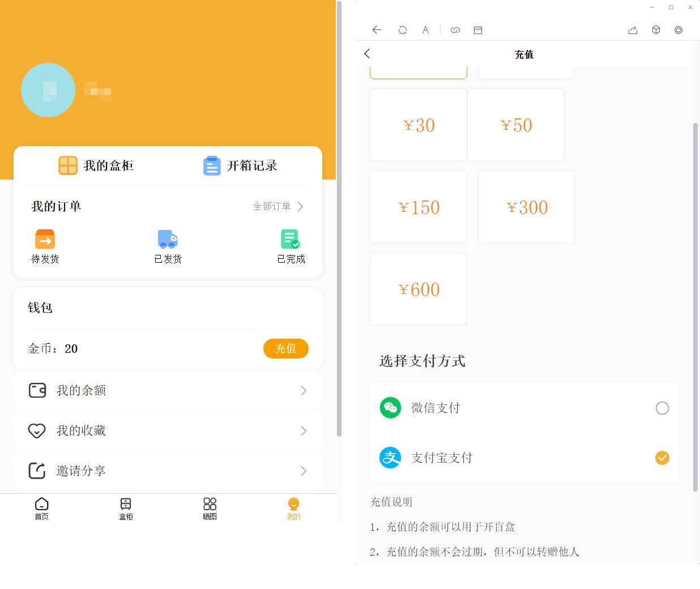This screenshot has height=589, width=700.
Task: Click the 待发货 pending shipment icon
Action: pos(45,238)
